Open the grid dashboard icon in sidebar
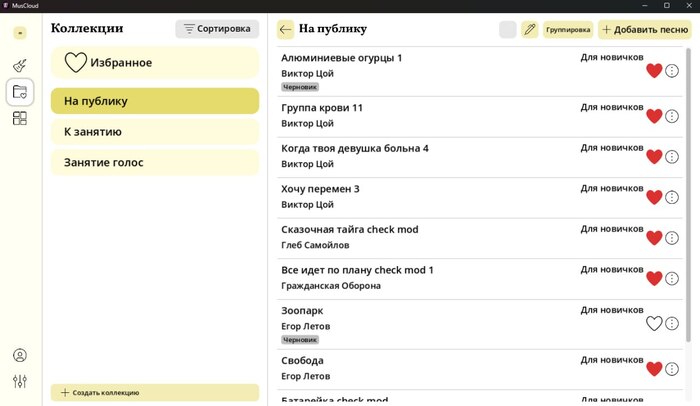 click(20, 119)
